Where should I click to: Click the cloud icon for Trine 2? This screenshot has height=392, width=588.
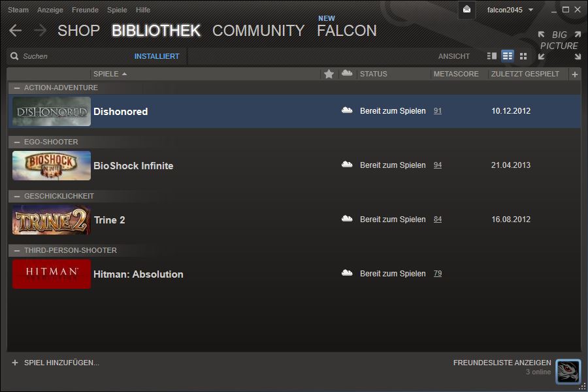(347, 219)
